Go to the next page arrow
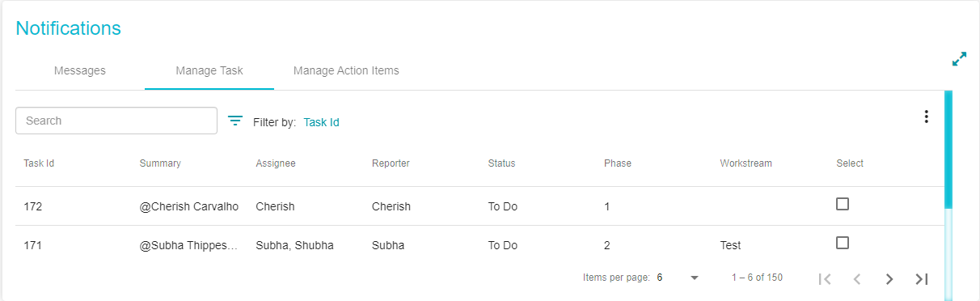The height and width of the screenshot is (301, 980). coord(889,278)
